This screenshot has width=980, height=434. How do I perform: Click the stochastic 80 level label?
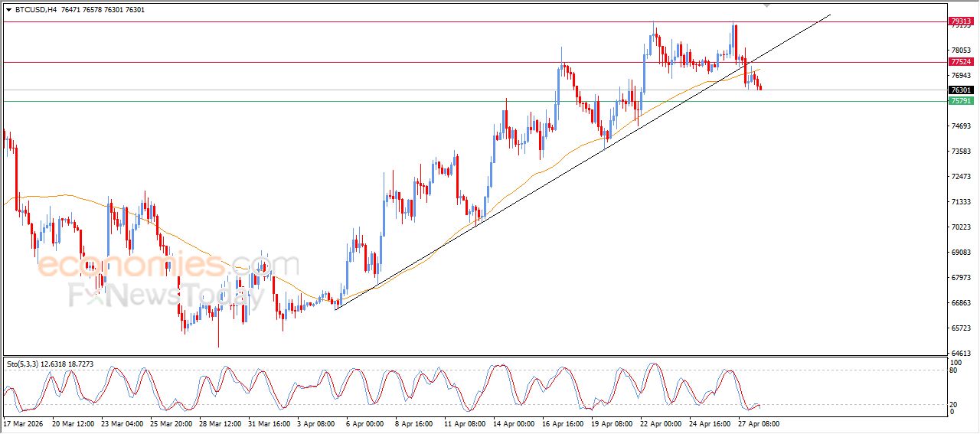[x=954, y=371]
